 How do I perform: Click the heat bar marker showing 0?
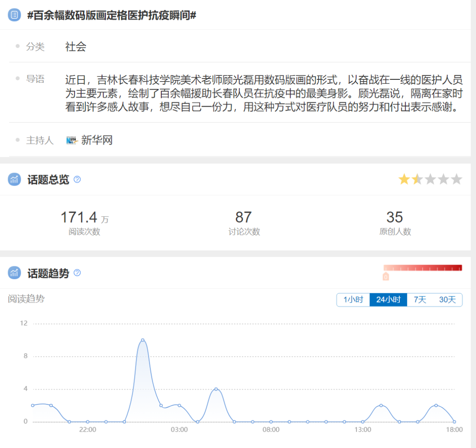tap(386, 276)
